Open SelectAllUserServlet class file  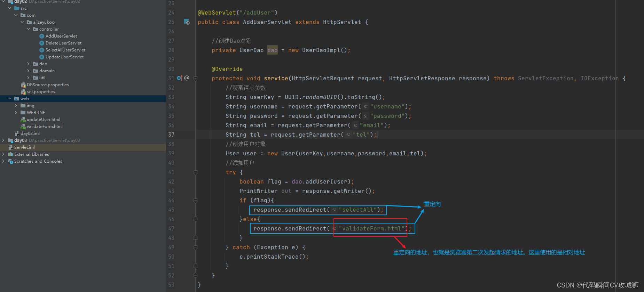click(65, 50)
